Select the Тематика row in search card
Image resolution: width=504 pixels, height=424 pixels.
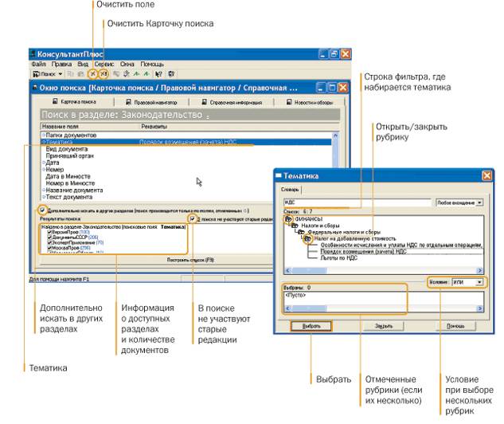click(186, 142)
